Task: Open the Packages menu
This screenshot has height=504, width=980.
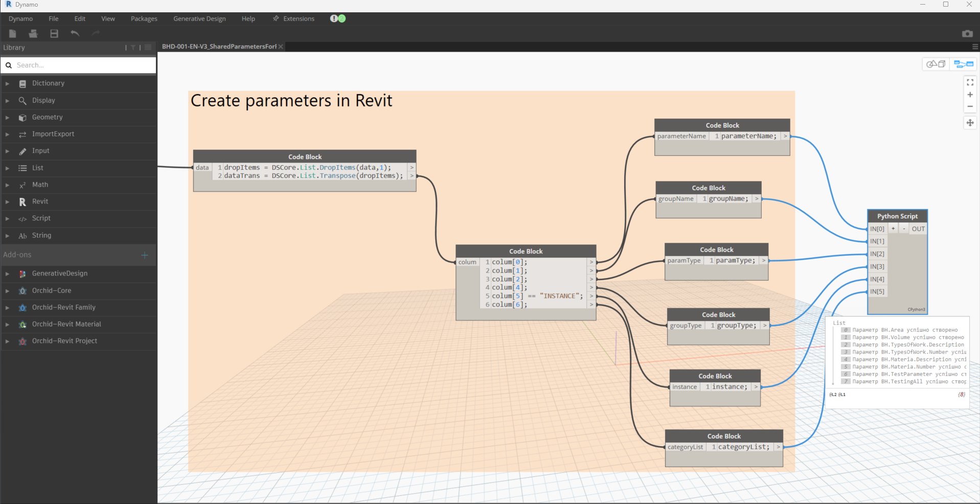Action: coord(144,18)
